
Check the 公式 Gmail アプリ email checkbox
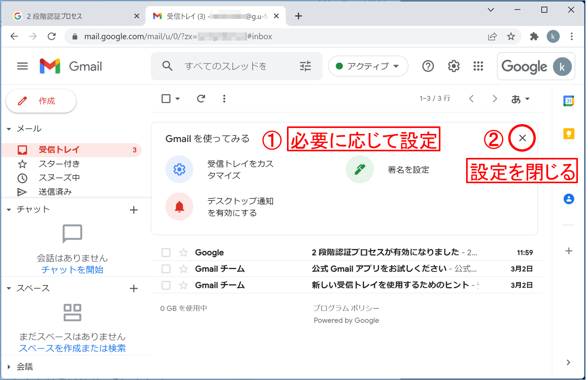click(166, 269)
